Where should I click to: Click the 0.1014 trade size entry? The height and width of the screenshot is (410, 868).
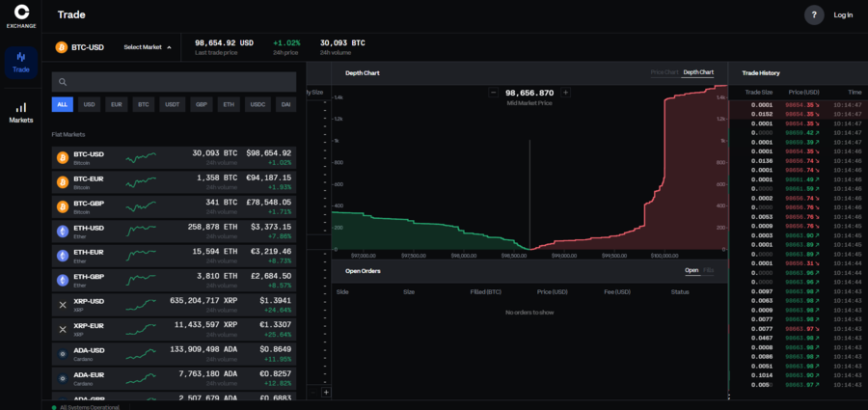click(762, 375)
